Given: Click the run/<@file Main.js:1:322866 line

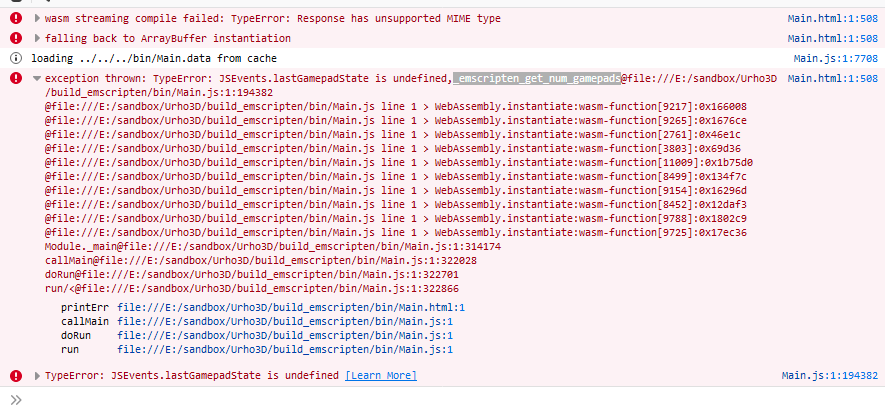Looking at the screenshot, I should click(x=252, y=289).
